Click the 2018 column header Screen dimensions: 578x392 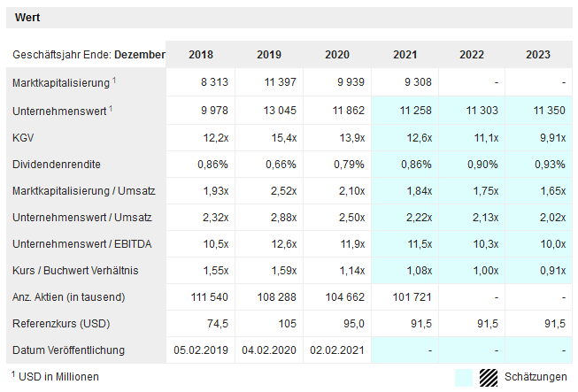[x=201, y=55]
